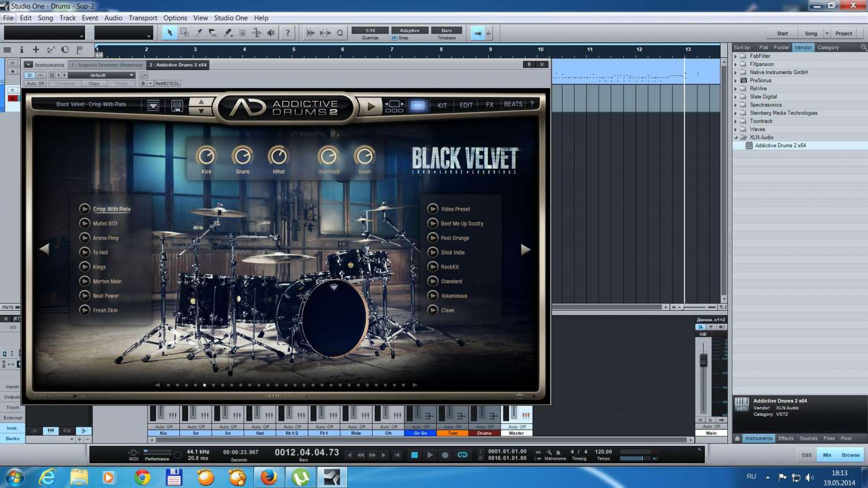Open the Transport menu
This screenshot has width=868, height=488.
coord(143,18)
